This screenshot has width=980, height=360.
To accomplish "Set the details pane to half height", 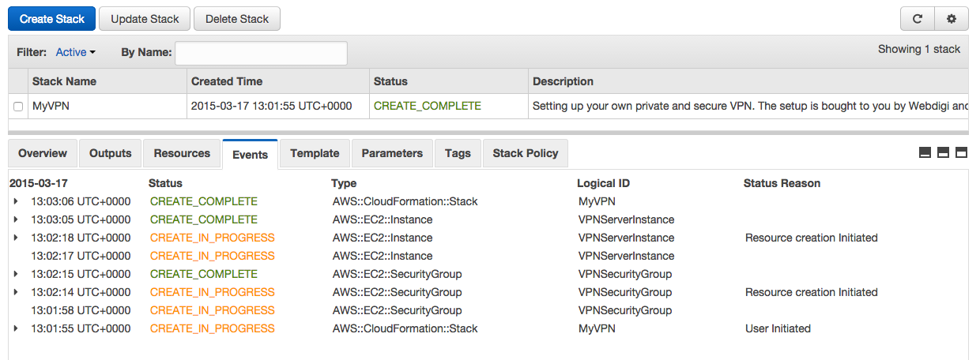I will [944, 153].
